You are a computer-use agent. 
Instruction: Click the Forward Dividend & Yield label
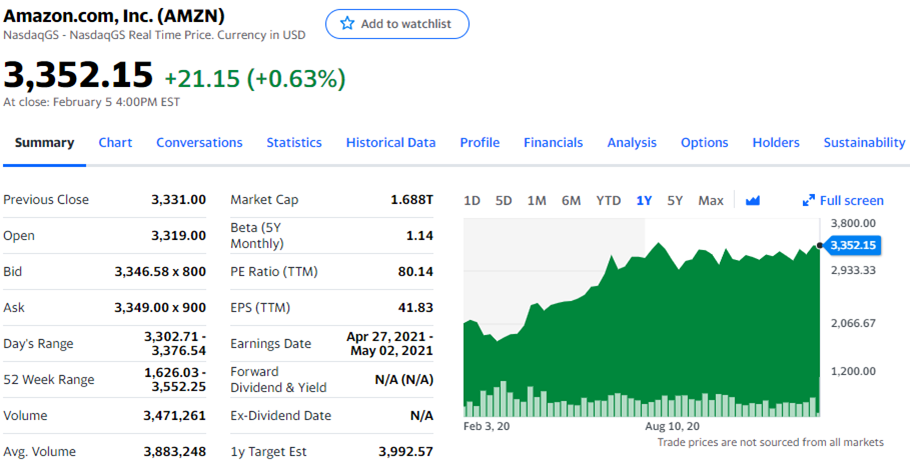[x=279, y=379]
